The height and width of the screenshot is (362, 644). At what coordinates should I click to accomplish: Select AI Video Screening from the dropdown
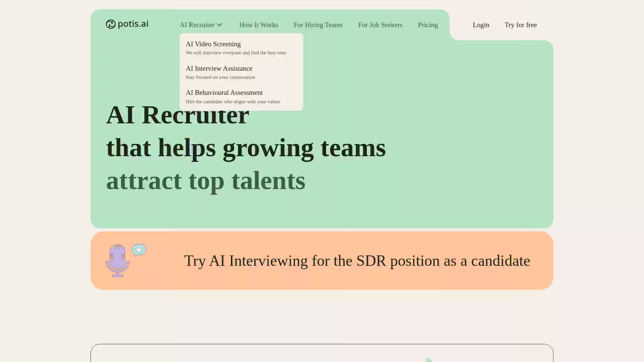pyautogui.click(x=213, y=44)
